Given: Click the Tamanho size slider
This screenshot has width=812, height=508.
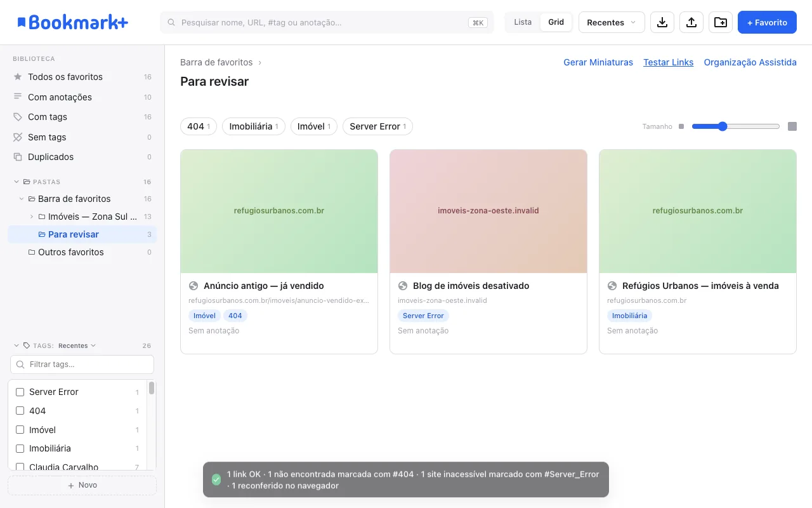Looking at the screenshot, I should (736, 126).
